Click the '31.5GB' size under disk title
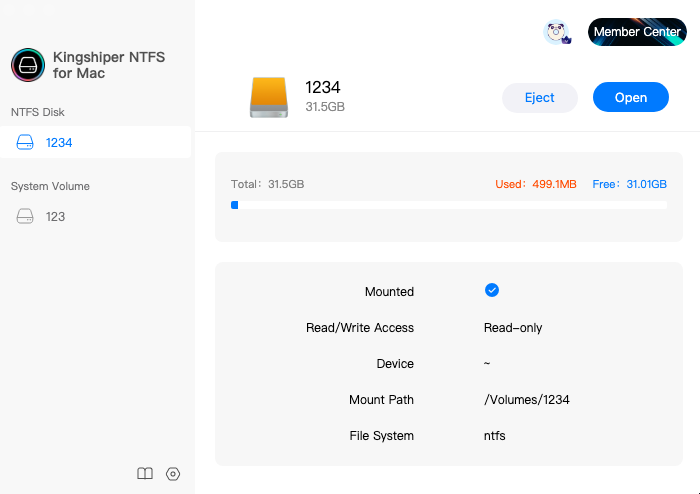Screen dimensions: 700x494 (325, 107)
